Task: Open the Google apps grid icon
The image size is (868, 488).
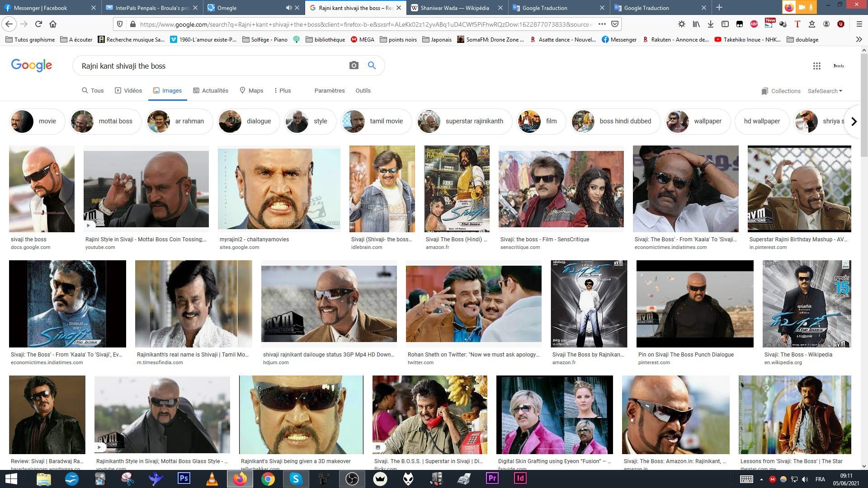Action: click(x=816, y=66)
